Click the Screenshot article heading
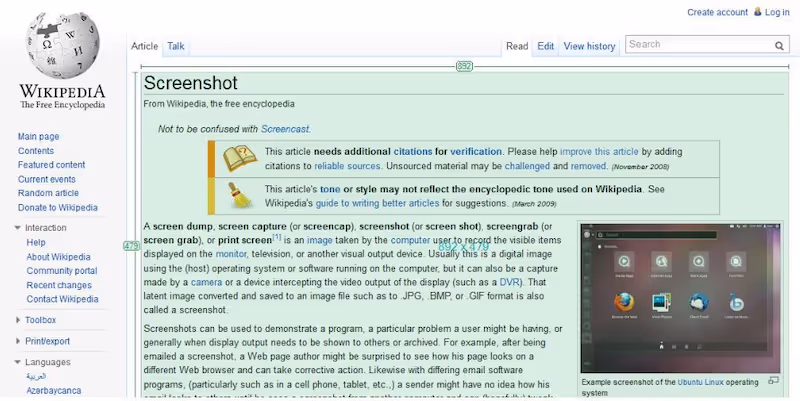The image size is (800, 401). (x=191, y=83)
